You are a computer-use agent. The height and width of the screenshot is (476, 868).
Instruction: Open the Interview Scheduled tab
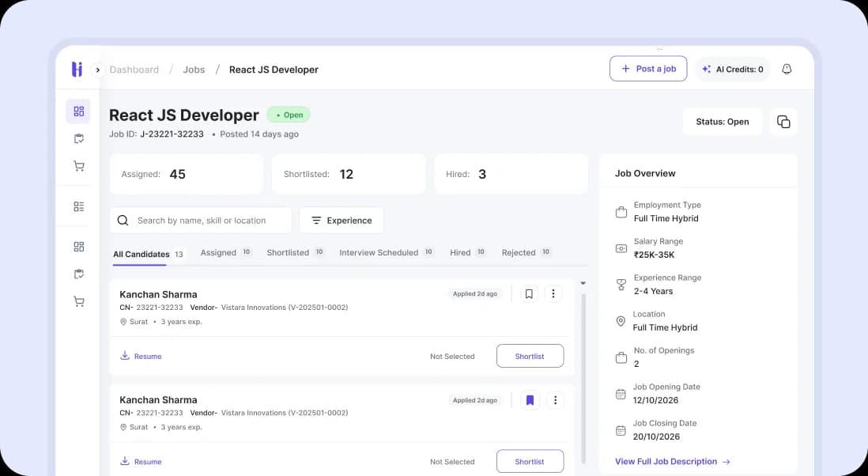click(x=379, y=252)
